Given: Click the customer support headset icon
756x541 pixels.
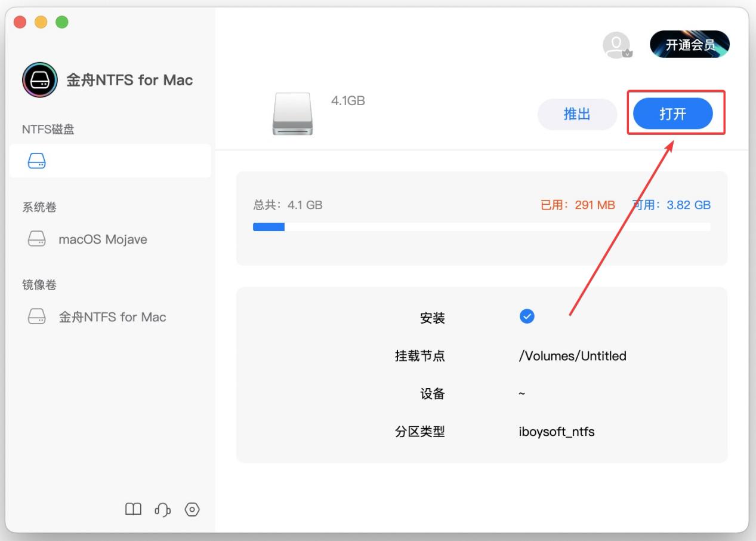Looking at the screenshot, I should tap(162, 509).
